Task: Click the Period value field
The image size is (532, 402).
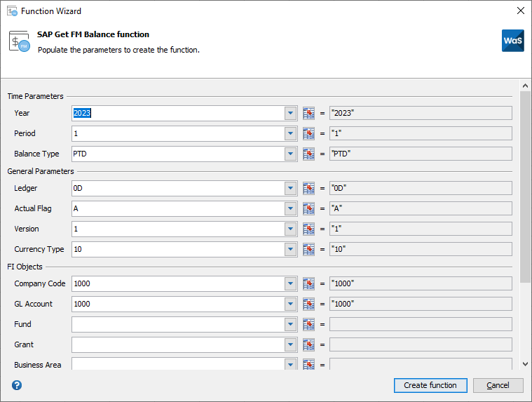Action: (178, 133)
